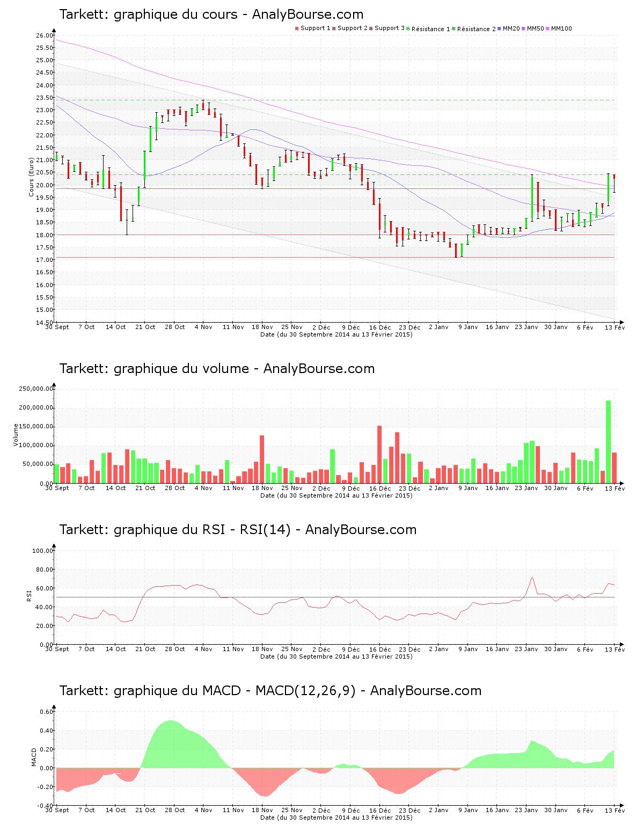Image resolution: width=644 pixels, height=832 pixels.
Task: Click the '100.00' RSI axis label
Action: pyautogui.click(x=43, y=551)
